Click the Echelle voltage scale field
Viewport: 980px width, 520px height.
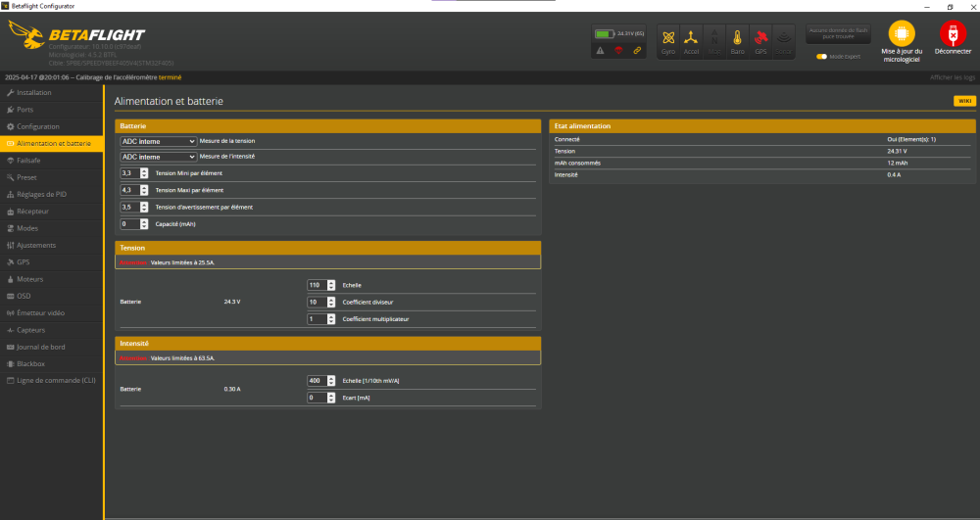pos(317,285)
